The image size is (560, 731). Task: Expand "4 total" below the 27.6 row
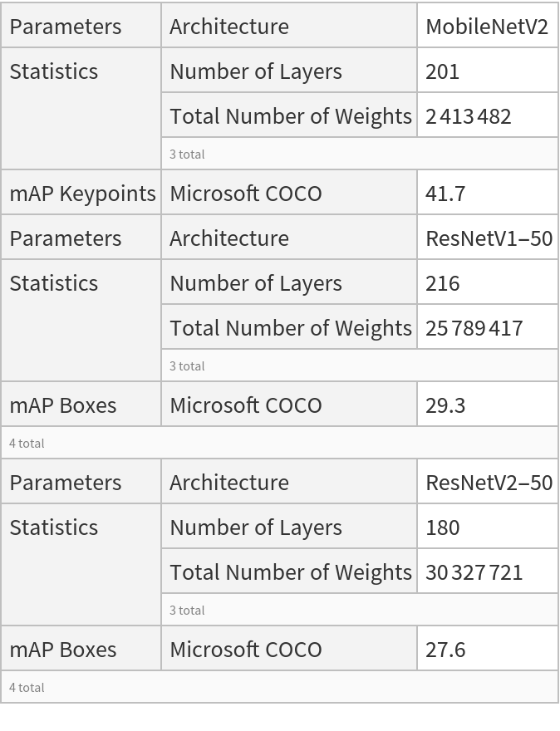coord(27,688)
